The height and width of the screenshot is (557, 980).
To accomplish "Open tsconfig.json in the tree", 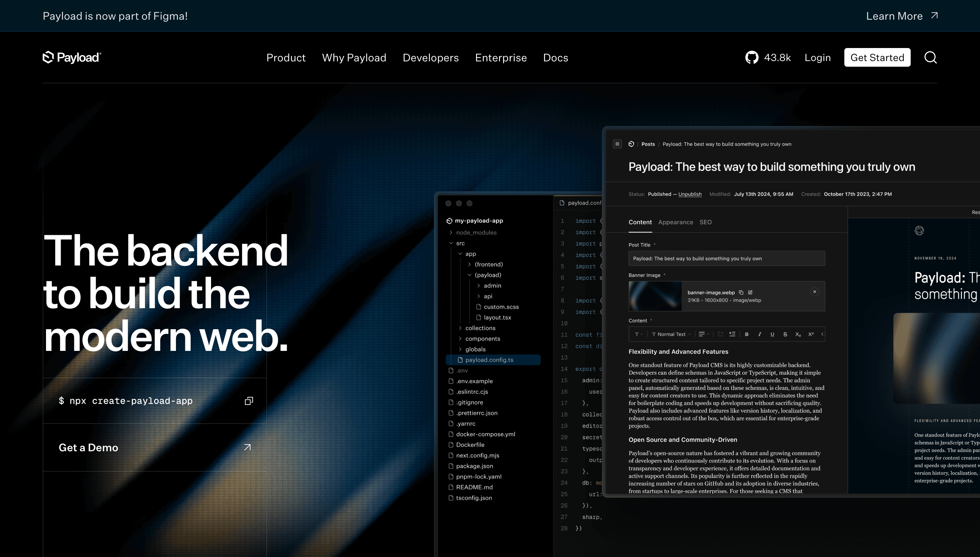I will pyautogui.click(x=470, y=498).
